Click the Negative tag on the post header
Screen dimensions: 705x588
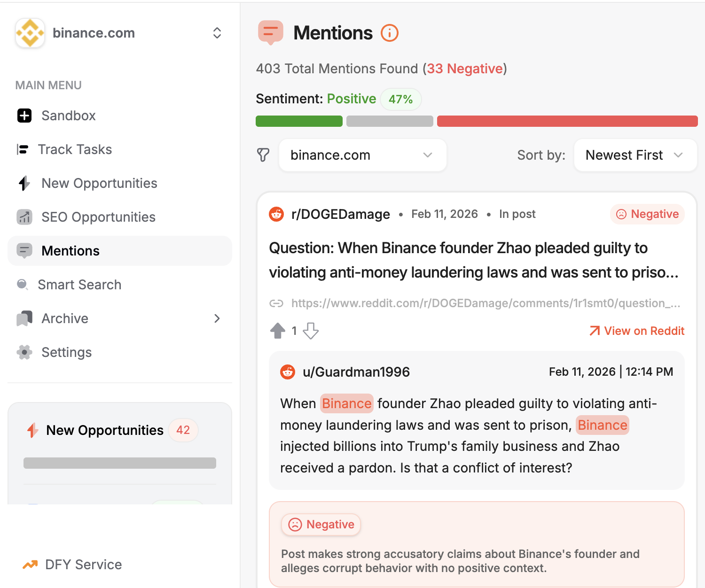(x=647, y=214)
